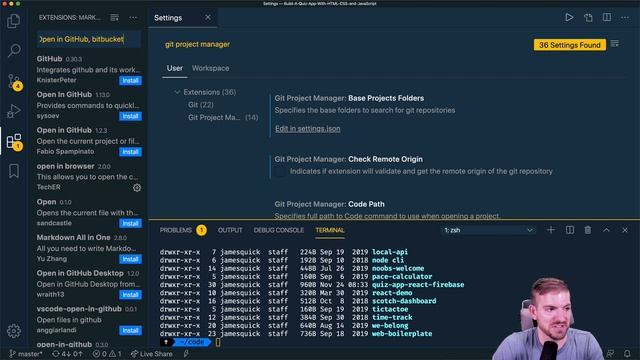Open Extensions panel more actions menu

click(133, 18)
